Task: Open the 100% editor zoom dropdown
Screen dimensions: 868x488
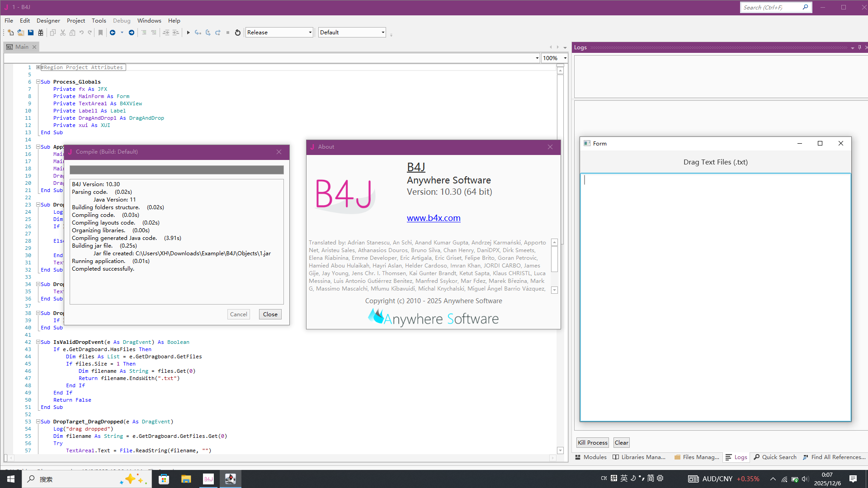Action: pyautogui.click(x=565, y=58)
